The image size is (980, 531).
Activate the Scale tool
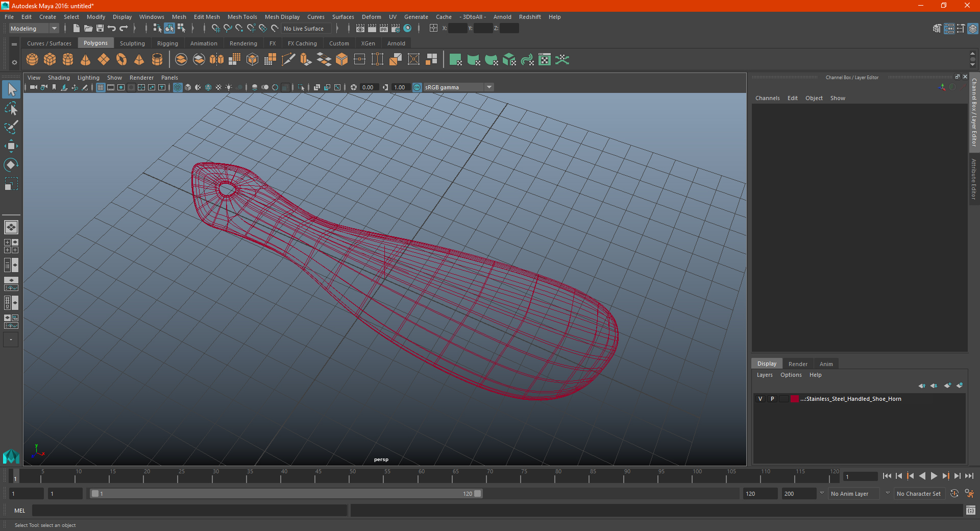click(11, 183)
